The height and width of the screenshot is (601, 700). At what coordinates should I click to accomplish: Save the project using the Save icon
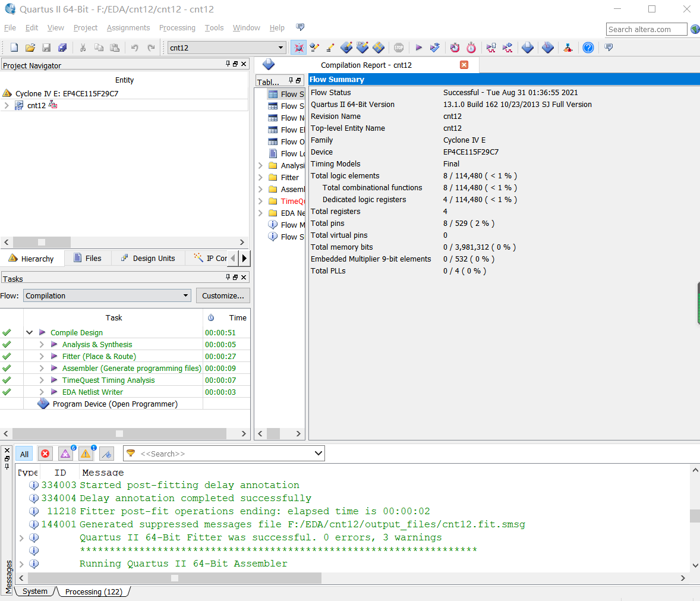(46, 48)
